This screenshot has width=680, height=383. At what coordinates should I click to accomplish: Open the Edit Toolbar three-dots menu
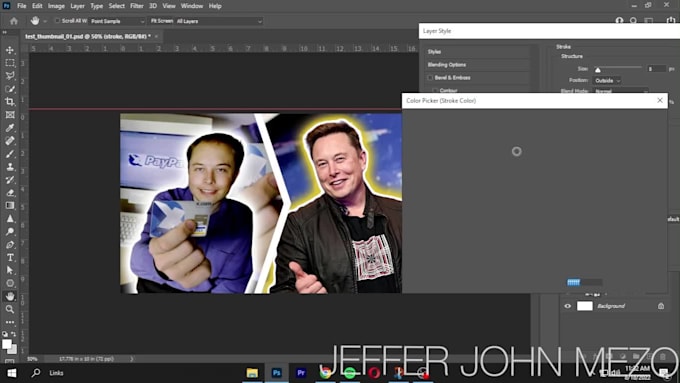[x=10, y=322]
